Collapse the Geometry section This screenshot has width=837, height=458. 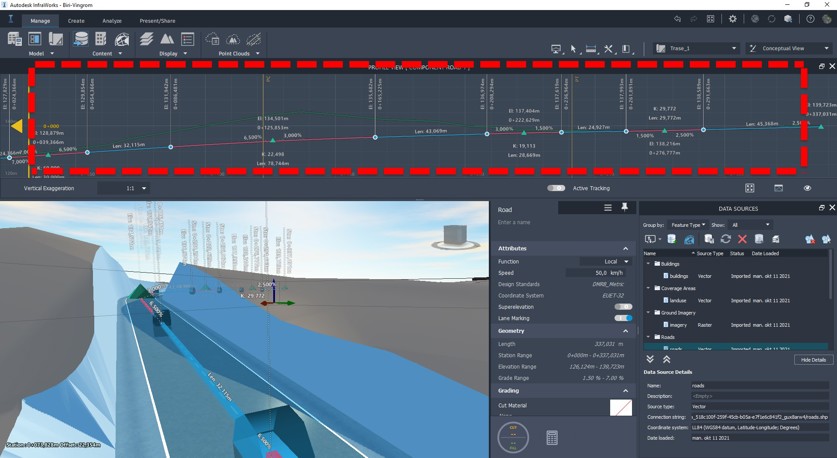(625, 331)
